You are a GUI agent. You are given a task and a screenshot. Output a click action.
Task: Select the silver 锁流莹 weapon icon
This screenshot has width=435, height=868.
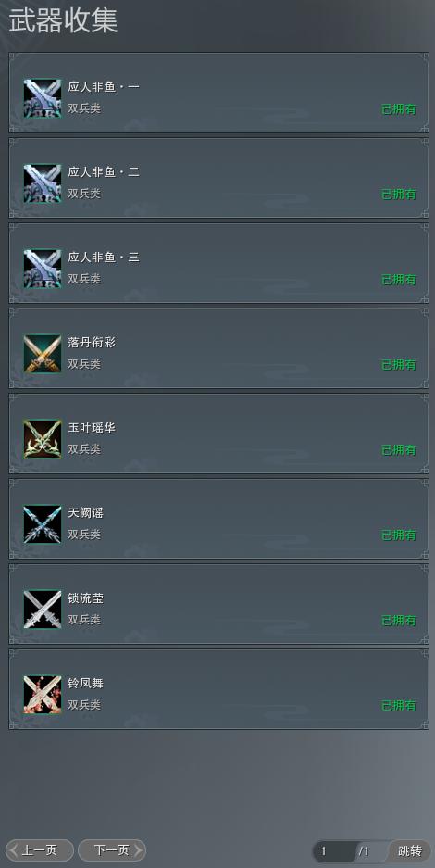tap(43, 610)
